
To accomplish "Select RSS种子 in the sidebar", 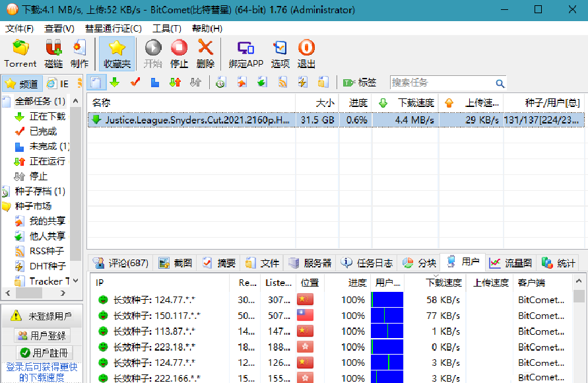I will coord(46,251).
